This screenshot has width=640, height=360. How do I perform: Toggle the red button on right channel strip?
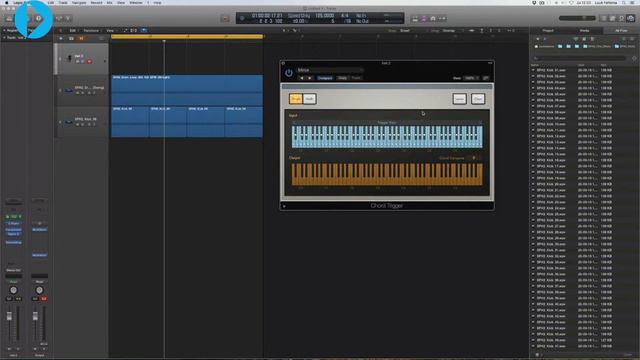click(x=44, y=299)
